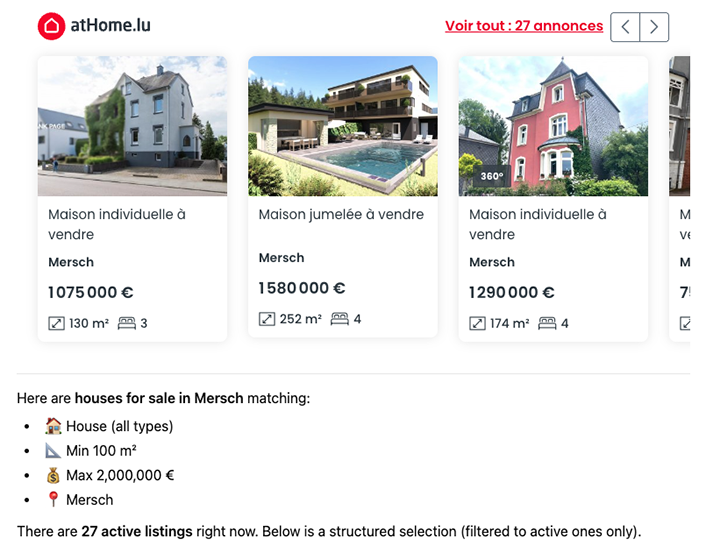
Task: Open 'Maison jumelée à vendre' listing title
Action: pyautogui.click(x=341, y=214)
